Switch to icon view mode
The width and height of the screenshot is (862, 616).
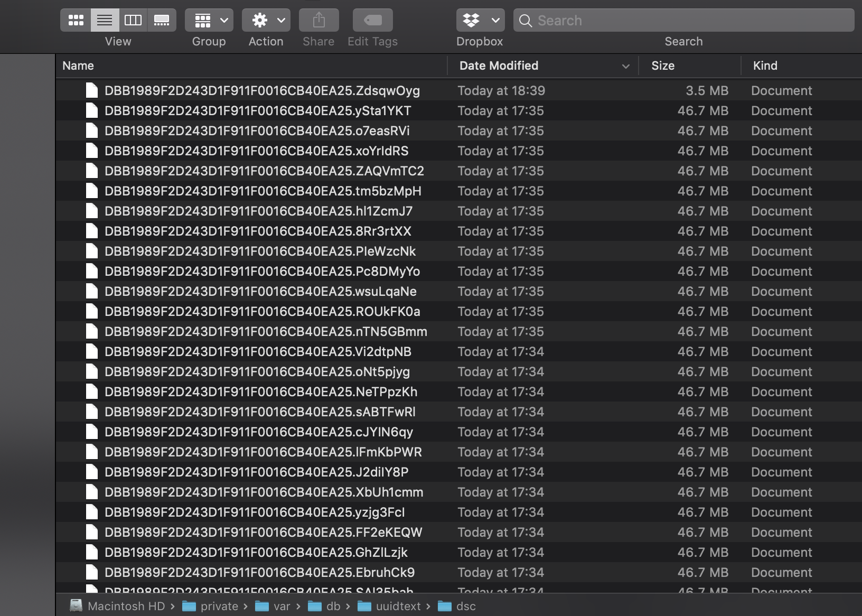(x=76, y=21)
